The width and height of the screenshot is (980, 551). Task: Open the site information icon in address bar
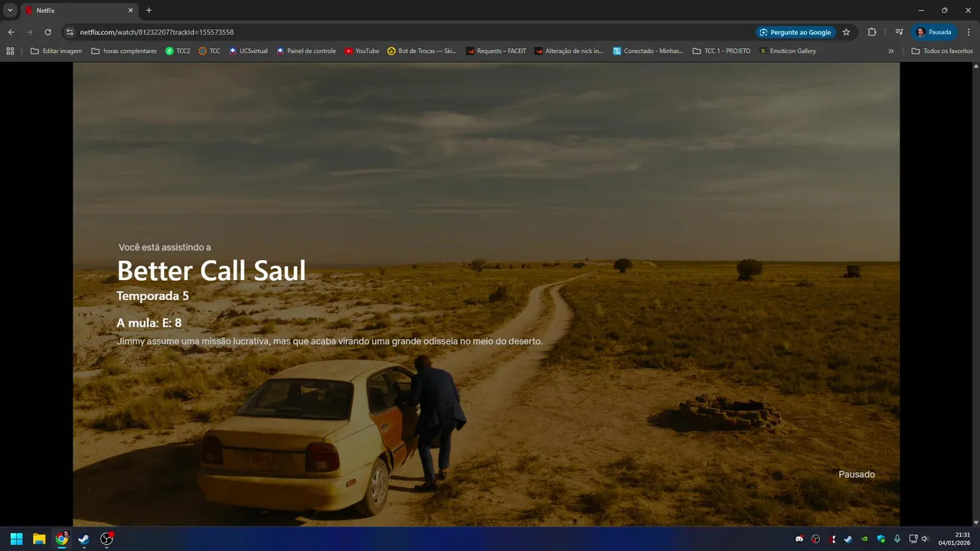pyautogui.click(x=70, y=32)
